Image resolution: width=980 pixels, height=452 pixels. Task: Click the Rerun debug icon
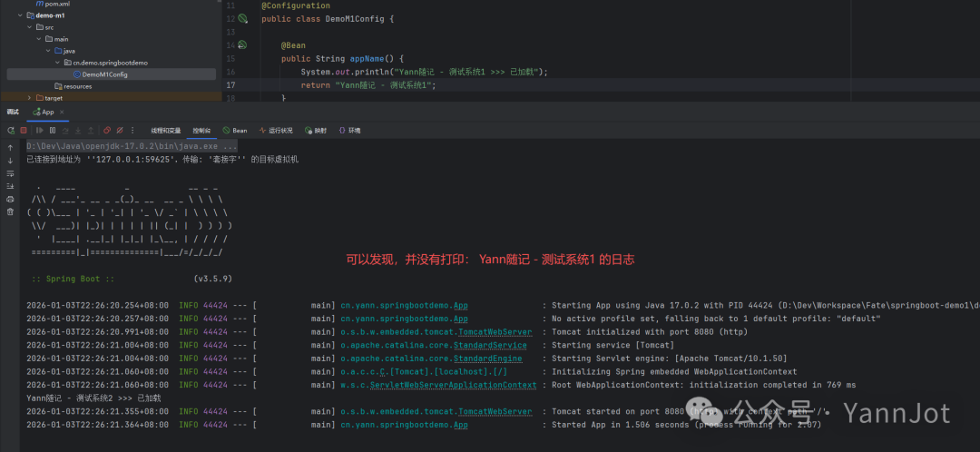point(11,130)
